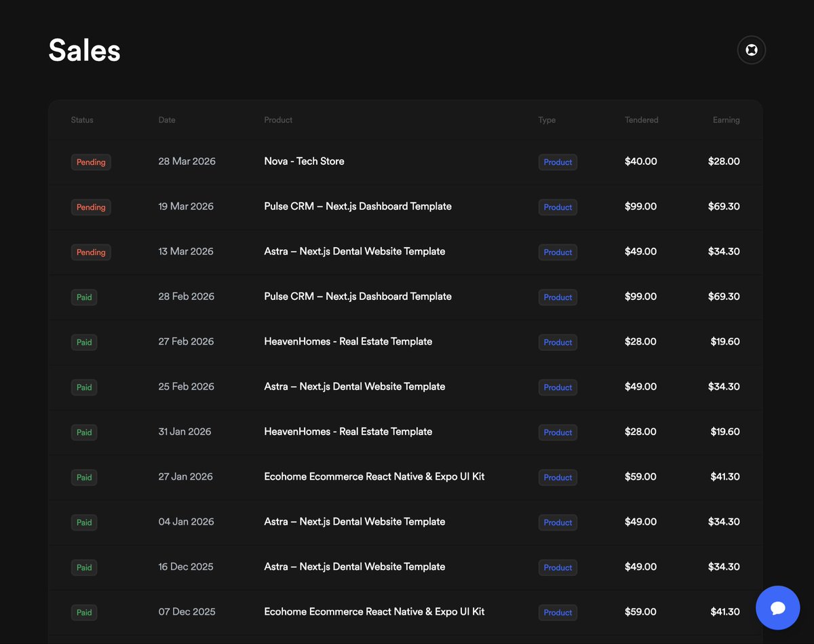
Task: Click the Earning column header
Action: tap(726, 120)
